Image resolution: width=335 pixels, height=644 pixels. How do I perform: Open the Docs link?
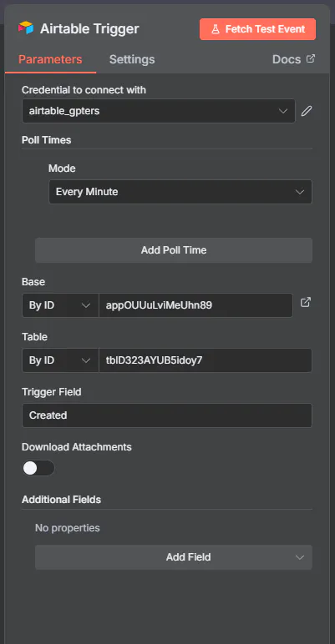(293, 59)
